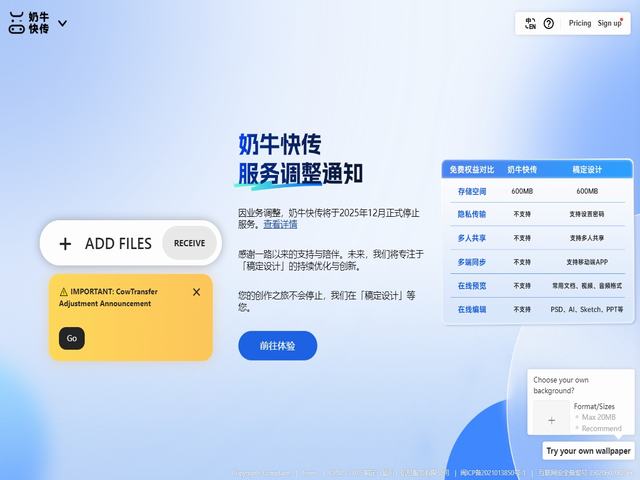
Task: Click the warning triangle icon in announcement
Action: point(64,292)
